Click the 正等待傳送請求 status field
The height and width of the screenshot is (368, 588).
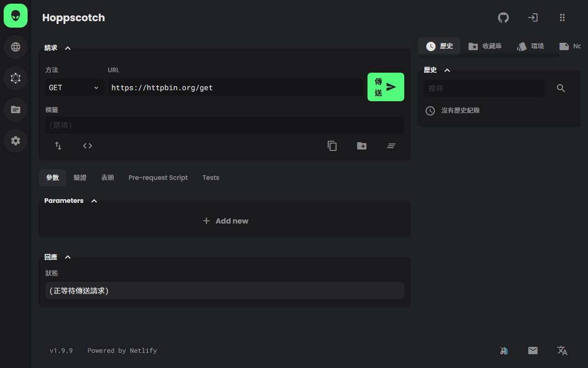coord(225,291)
